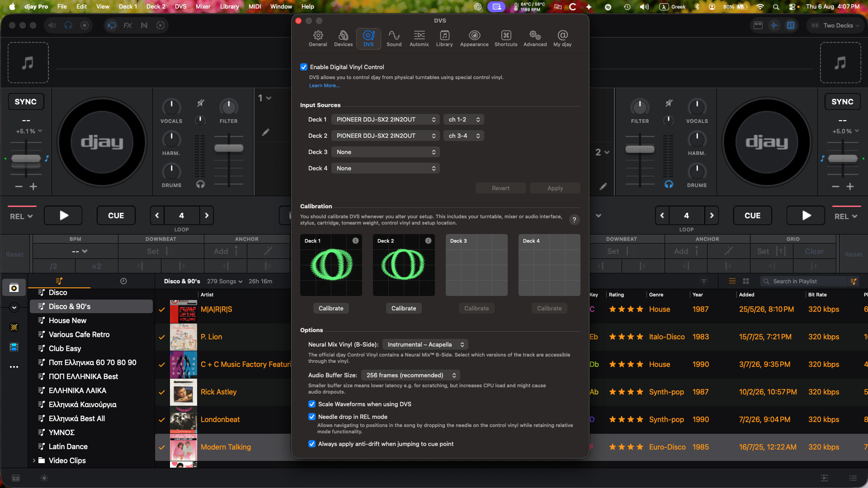
Task: Open the video source in sidebar
Action: (x=14, y=347)
